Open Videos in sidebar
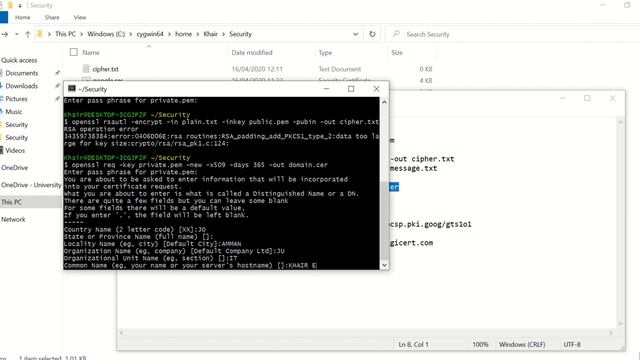Viewport: 640px width, 360px height. click(x=15, y=150)
